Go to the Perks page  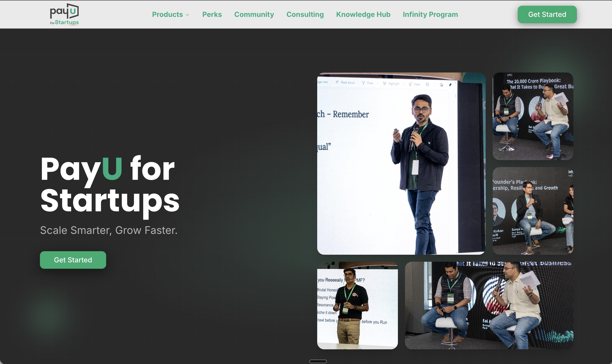tap(212, 14)
